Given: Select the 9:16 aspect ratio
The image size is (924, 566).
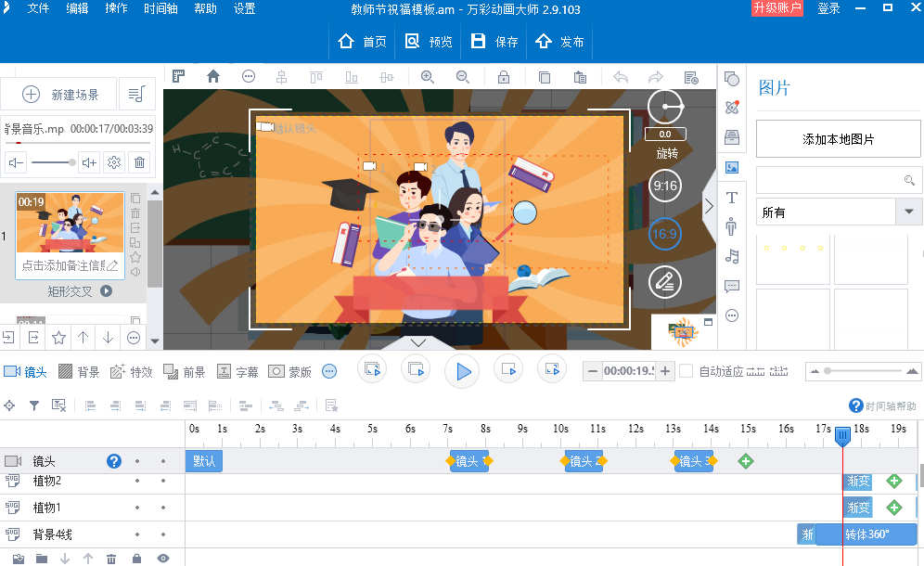Looking at the screenshot, I should (665, 186).
